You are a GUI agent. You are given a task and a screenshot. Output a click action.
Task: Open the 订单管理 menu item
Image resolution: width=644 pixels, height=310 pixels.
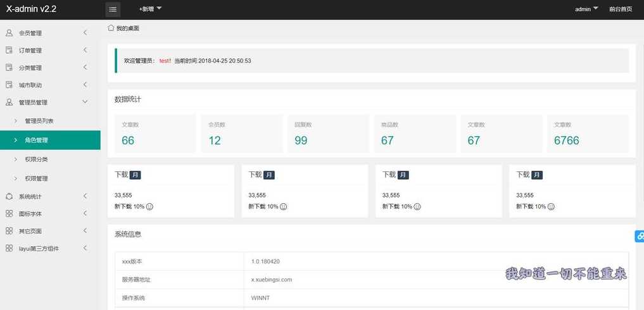[x=50, y=50]
